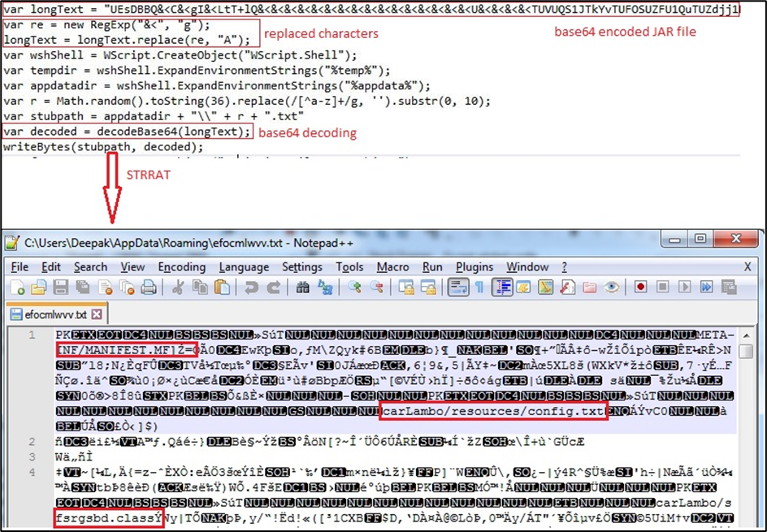
Task: Click the Close All documents icon
Action: click(x=127, y=287)
